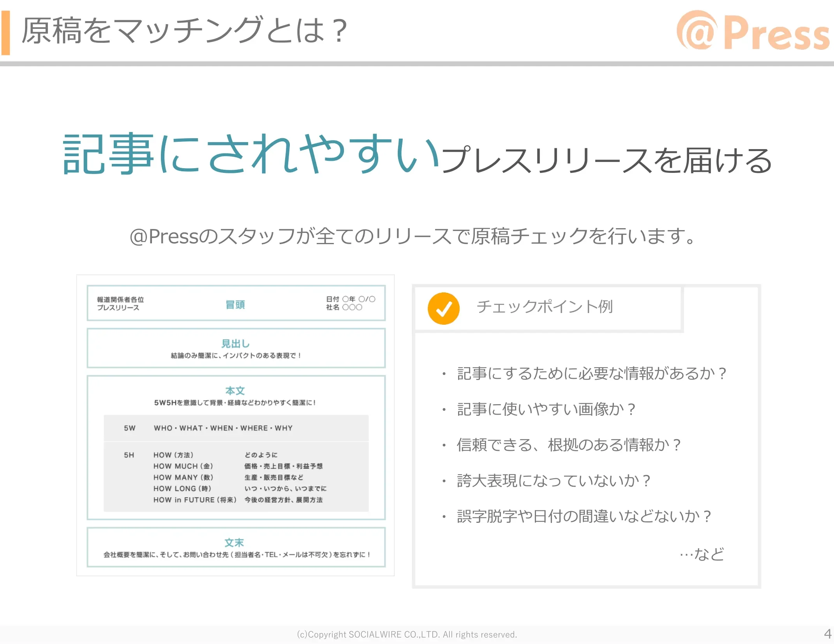Expand the チェックポイント例 panel
The height and width of the screenshot is (644, 834).
[x=545, y=308]
